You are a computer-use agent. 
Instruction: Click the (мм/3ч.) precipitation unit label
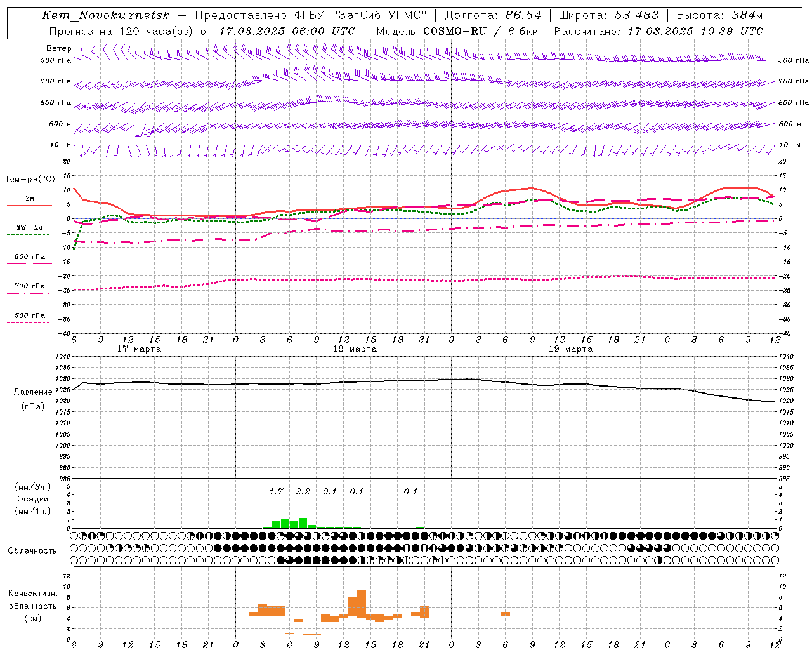pos(32,487)
